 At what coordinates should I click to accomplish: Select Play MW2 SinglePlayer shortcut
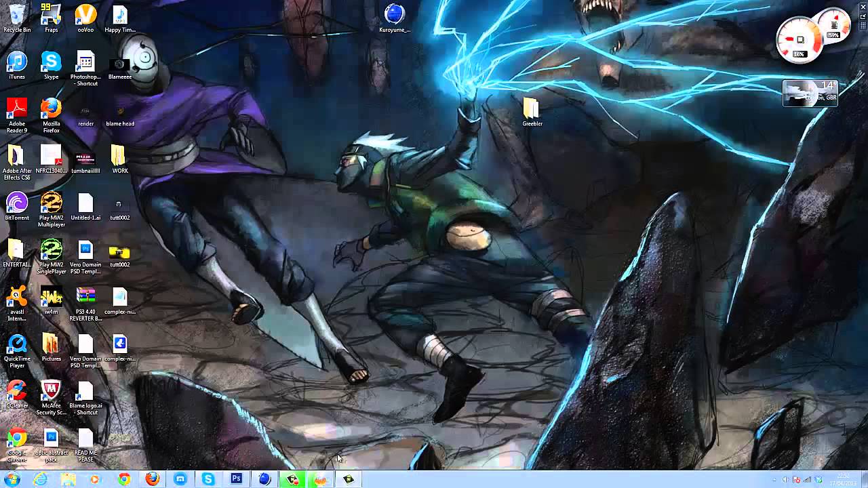51,256
